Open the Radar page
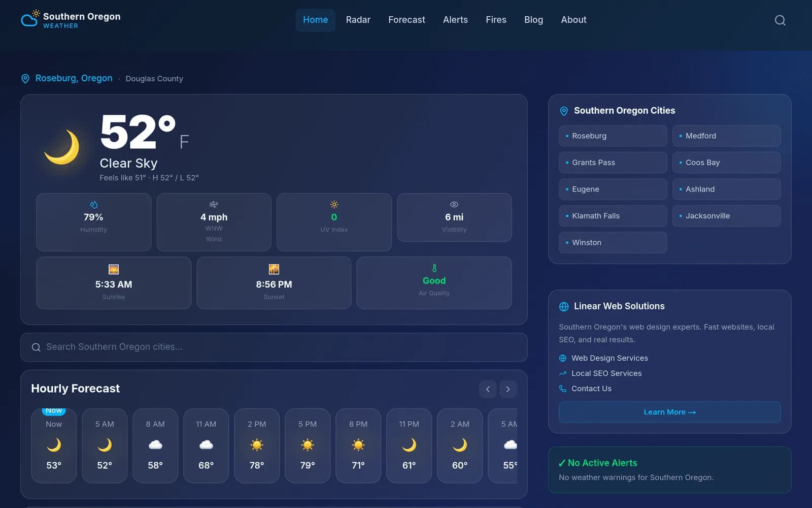 pos(358,20)
